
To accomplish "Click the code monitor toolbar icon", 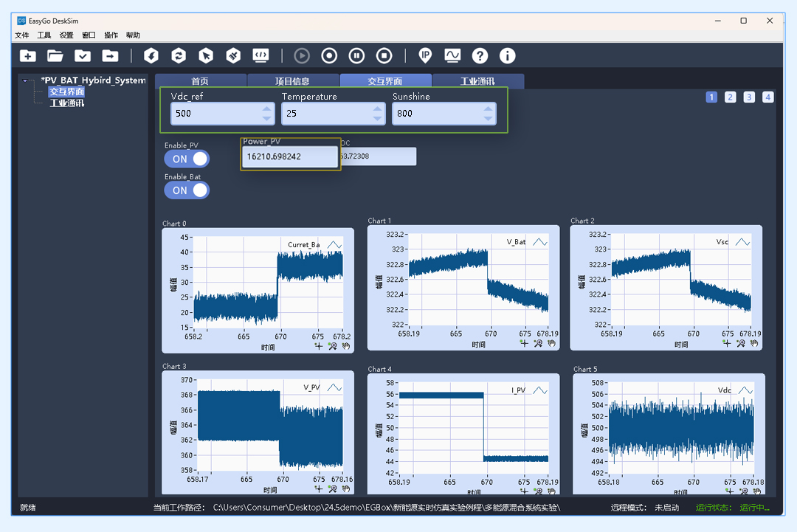I will (x=261, y=55).
